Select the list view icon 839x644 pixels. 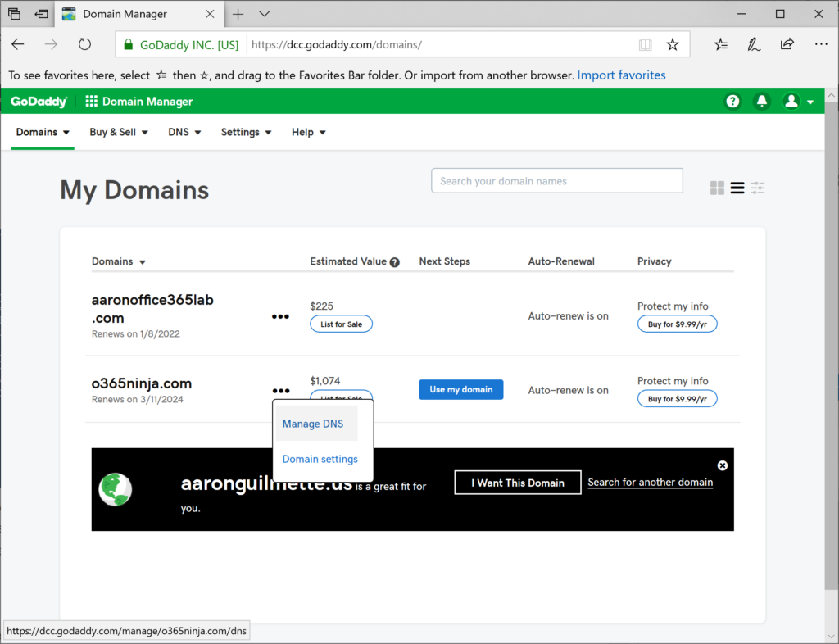pos(737,188)
